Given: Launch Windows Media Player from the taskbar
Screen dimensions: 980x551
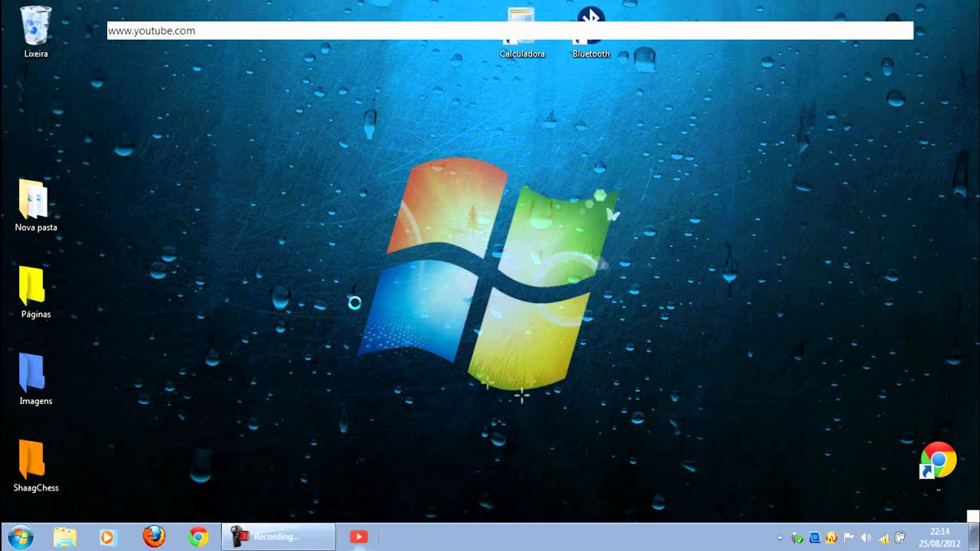Looking at the screenshot, I should [x=108, y=537].
